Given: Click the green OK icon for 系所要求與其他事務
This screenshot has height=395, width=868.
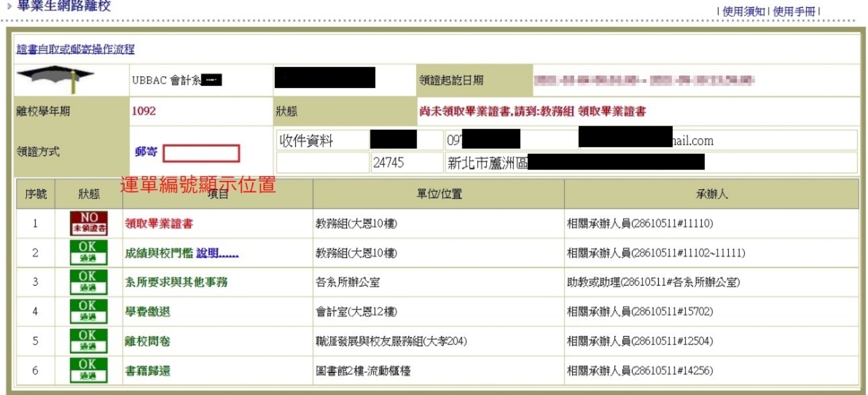Looking at the screenshot, I should pyautogui.click(x=89, y=282).
